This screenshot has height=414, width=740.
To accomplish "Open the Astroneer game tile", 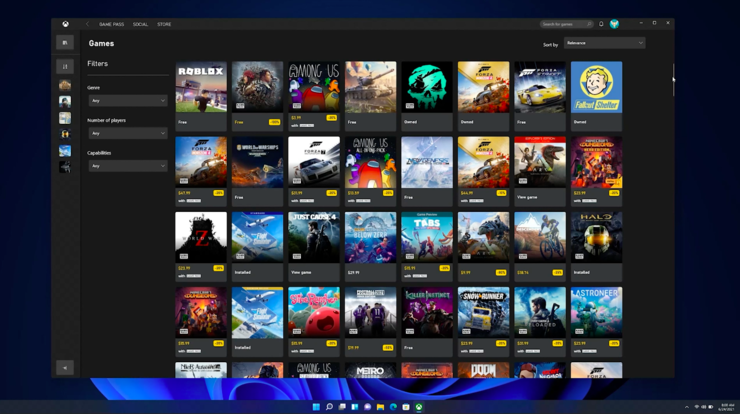I will 596,313.
